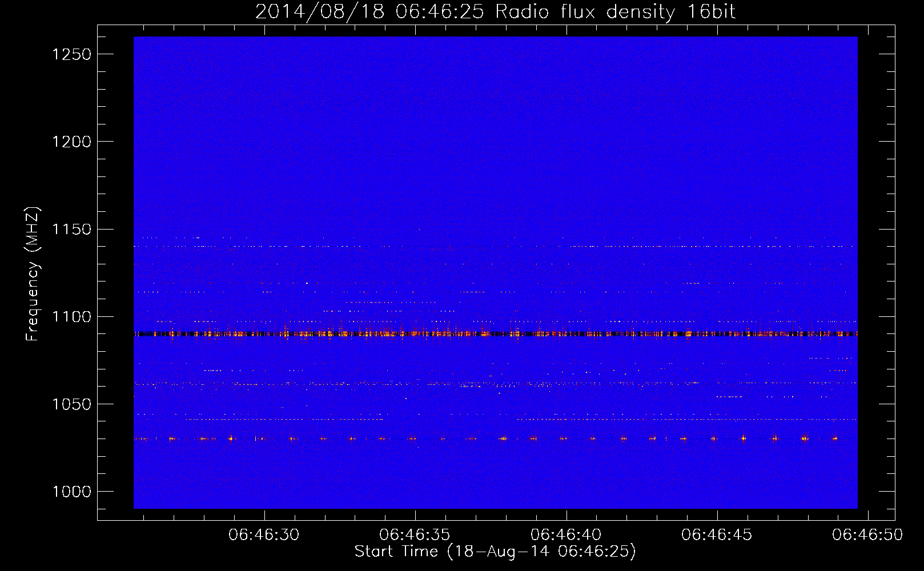The height and width of the screenshot is (571, 924).
Task: Click the 1100 frequency tick label
Action: (x=72, y=317)
